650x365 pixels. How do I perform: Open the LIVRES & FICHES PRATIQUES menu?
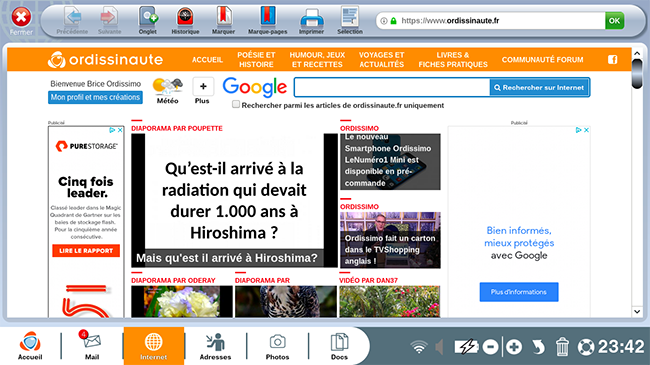coord(453,60)
